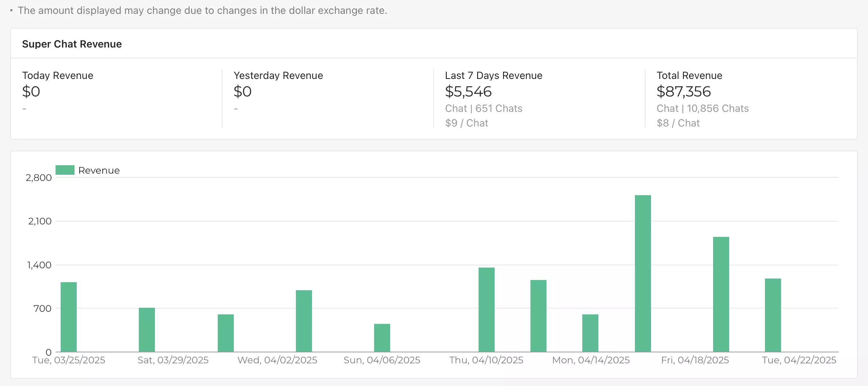Click the Sat, 03/29/2025 axis label

[173, 360]
